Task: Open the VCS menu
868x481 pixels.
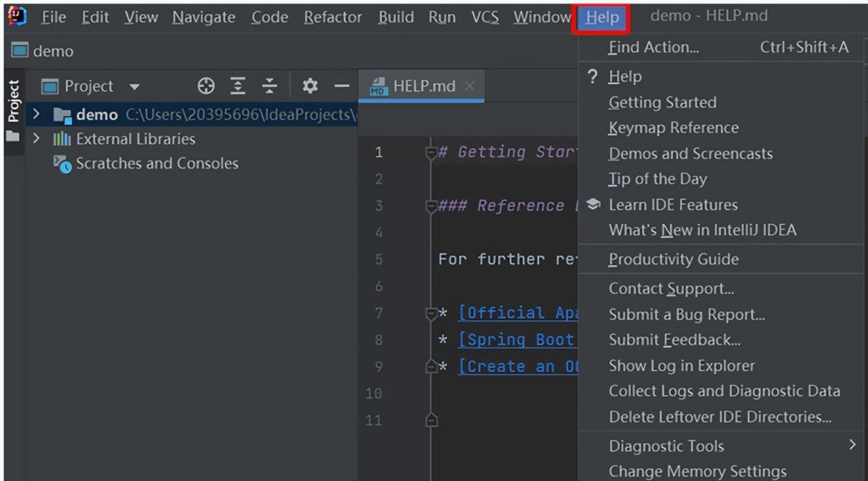Action: click(x=484, y=17)
